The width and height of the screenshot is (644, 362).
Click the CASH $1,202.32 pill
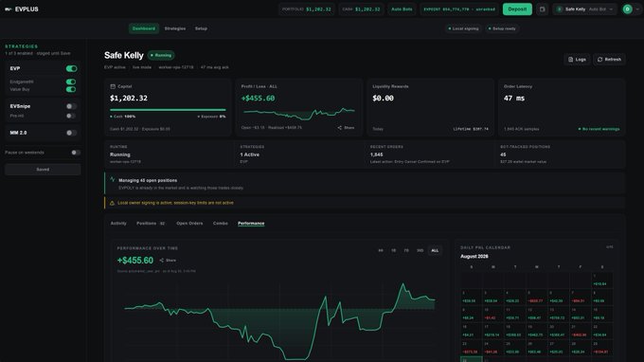361,9
